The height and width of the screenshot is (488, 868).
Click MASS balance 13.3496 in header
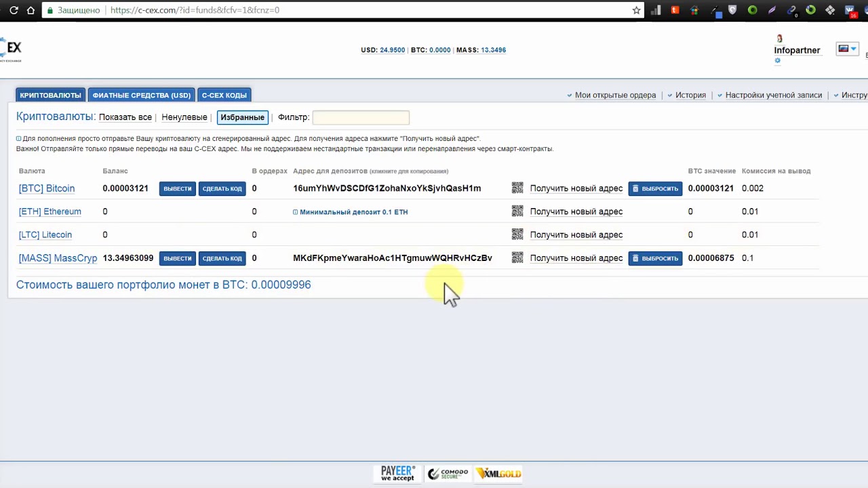coord(493,50)
